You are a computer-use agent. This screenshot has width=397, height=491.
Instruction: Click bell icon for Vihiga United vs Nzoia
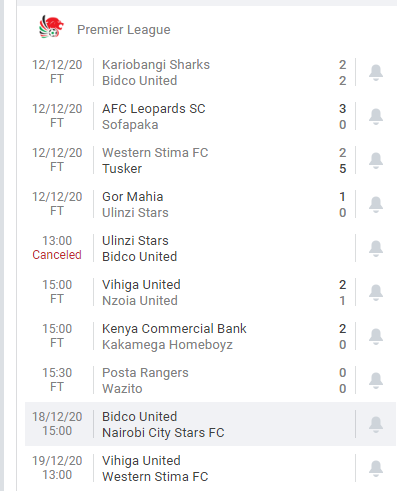pyautogui.click(x=376, y=292)
